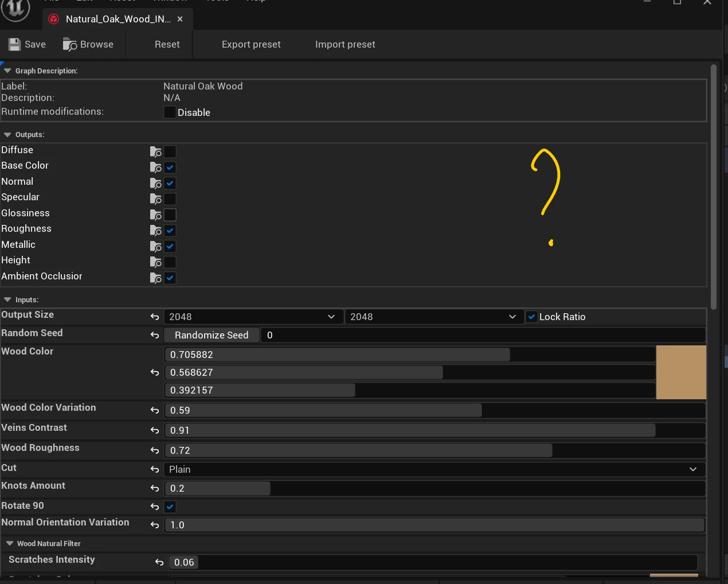This screenshot has width=728, height=584.
Task: Reset Rotate 90 to default
Action: 155,507
